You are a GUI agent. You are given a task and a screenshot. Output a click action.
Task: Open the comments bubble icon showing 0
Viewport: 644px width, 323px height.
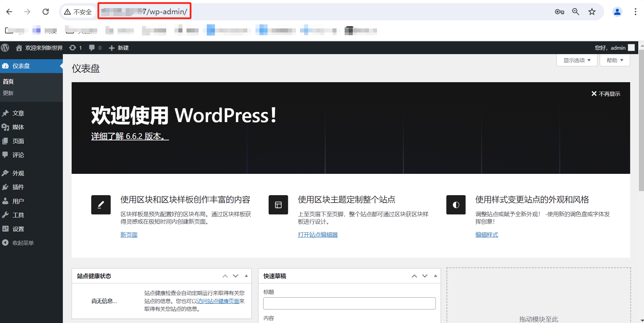[92, 48]
